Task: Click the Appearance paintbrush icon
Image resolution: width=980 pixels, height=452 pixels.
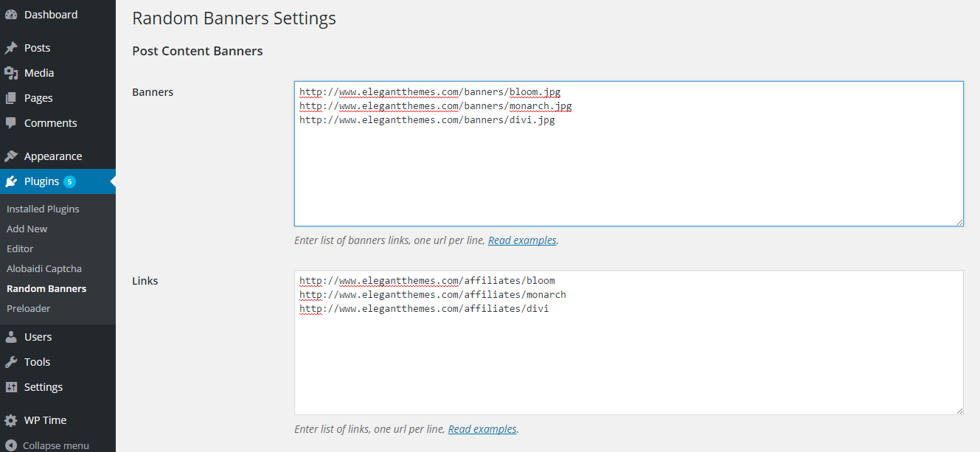Action: 11,156
